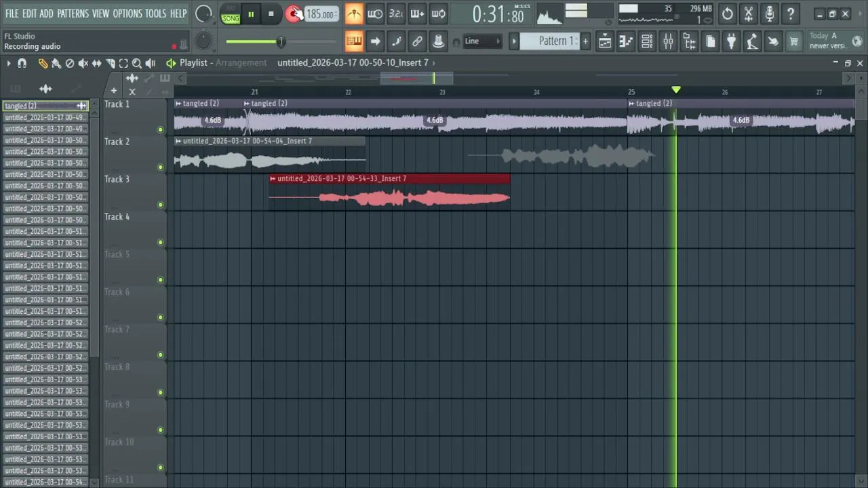Pause playback with the pause button
The height and width of the screenshot is (488, 868).
tap(251, 14)
